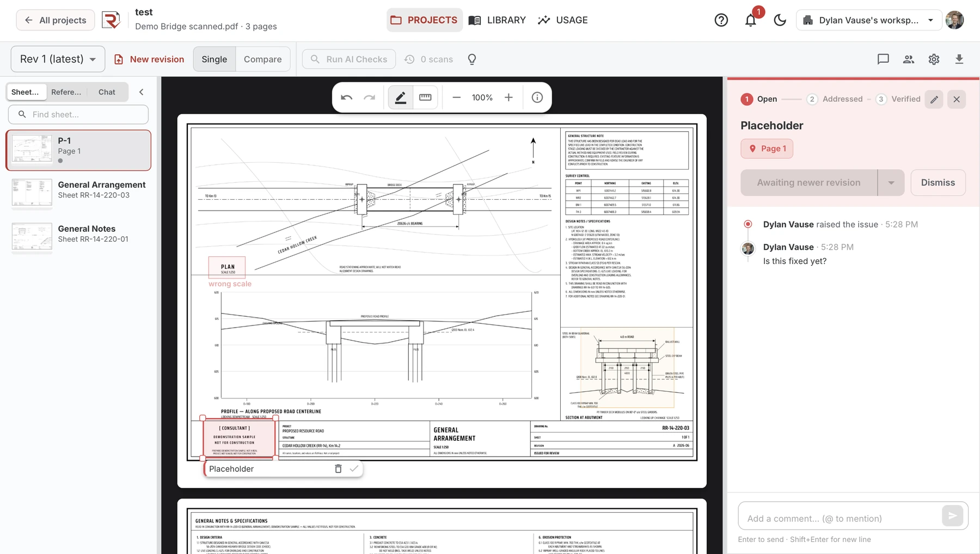The image size is (980, 554).
Task: Click the undo arrow
Action: [347, 97]
